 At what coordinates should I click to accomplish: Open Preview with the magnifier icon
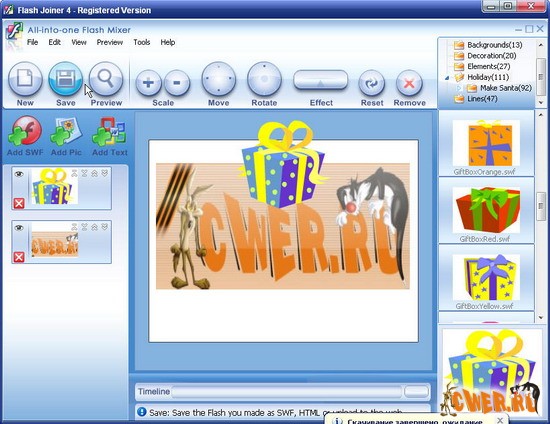click(x=106, y=79)
